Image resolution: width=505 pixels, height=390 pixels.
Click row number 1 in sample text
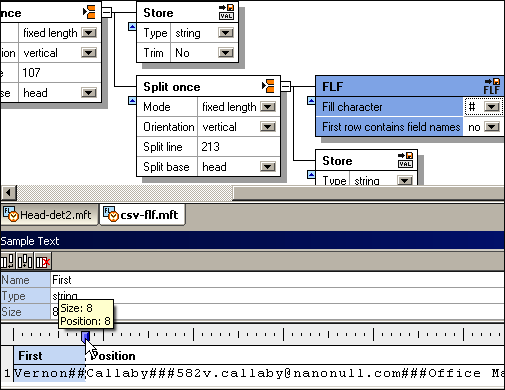[x=7, y=373]
